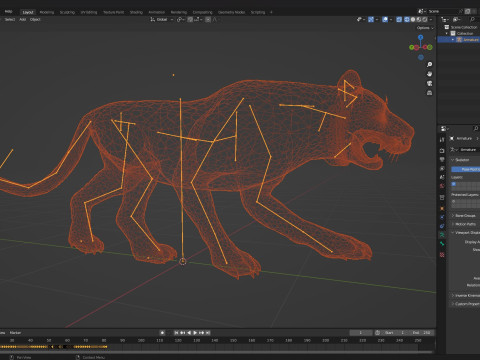Open the World properties tab
480x360 pixels.
point(442,186)
